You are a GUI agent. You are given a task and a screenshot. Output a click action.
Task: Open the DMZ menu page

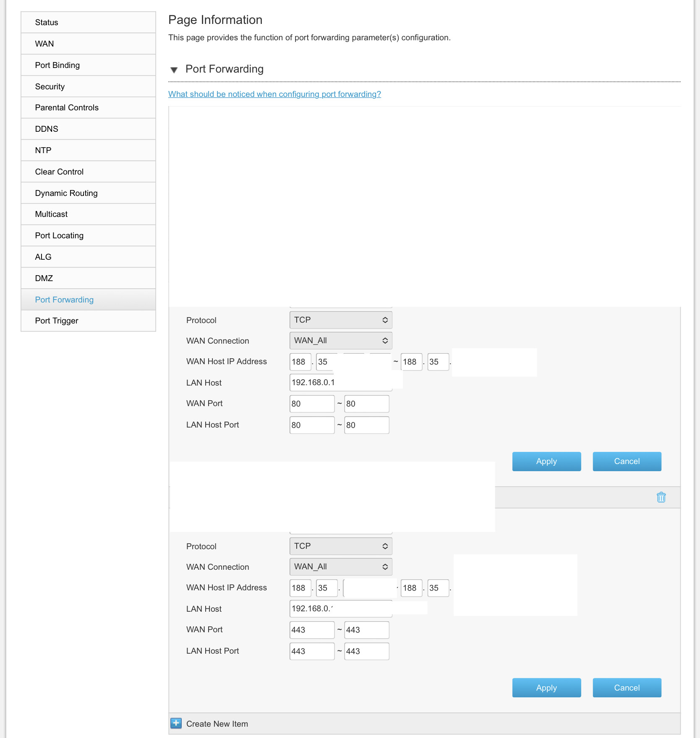pos(44,278)
